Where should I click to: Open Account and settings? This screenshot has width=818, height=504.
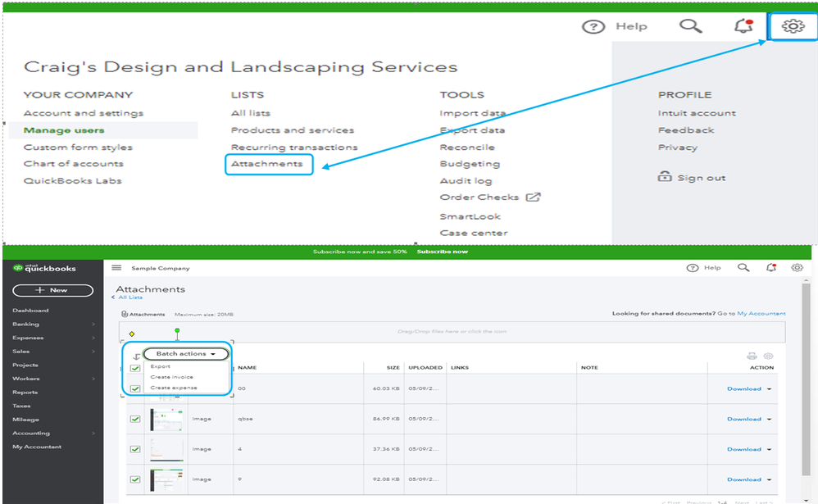coord(83,113)
